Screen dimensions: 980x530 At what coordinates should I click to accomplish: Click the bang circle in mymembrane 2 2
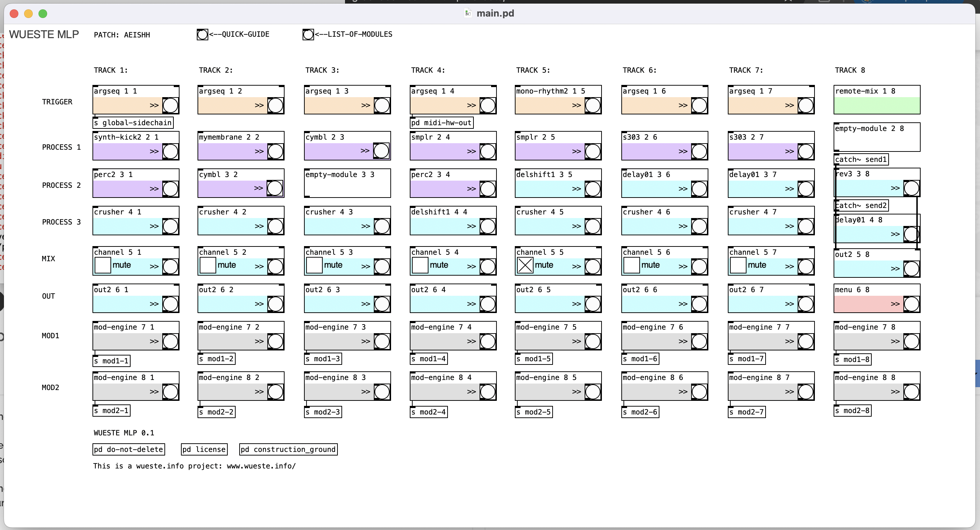click(276, 151)
